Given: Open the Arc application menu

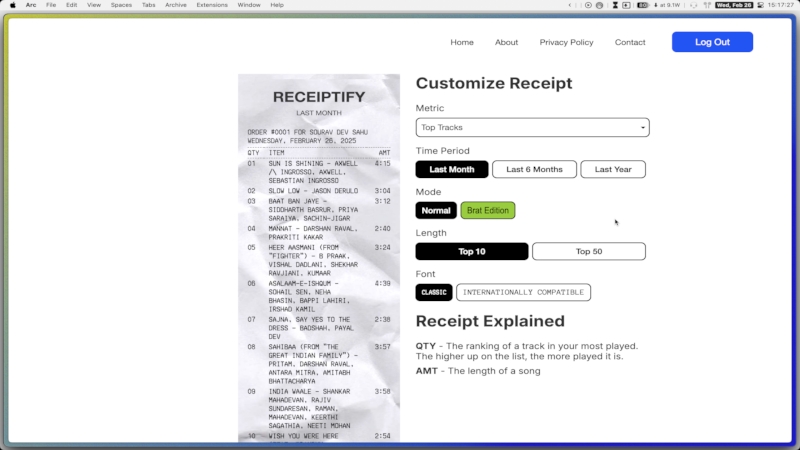Looking at the screenshot, I should coord(31,5).
